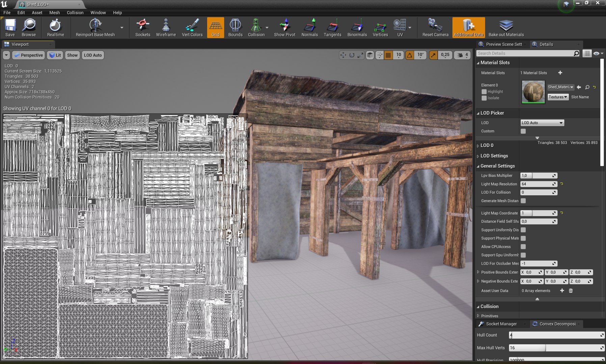
Task: Click Show Pivot icon
Action: [x=284, y=28]
